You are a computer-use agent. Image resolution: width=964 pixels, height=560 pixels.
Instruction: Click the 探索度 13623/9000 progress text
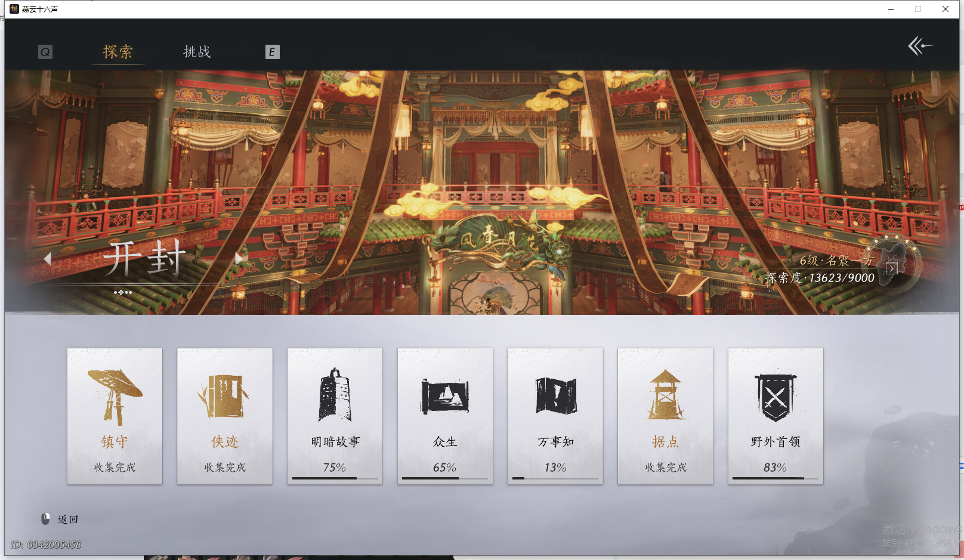point(820,277)
